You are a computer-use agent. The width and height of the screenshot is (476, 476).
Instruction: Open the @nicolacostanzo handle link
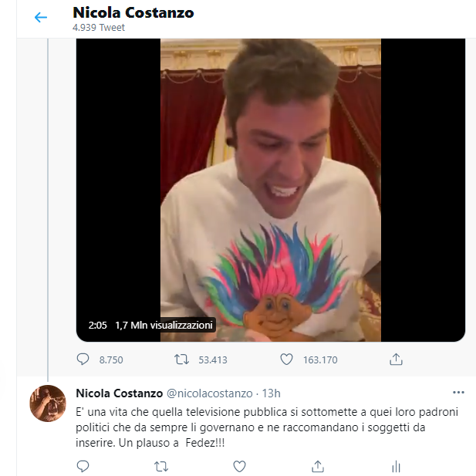210,393
